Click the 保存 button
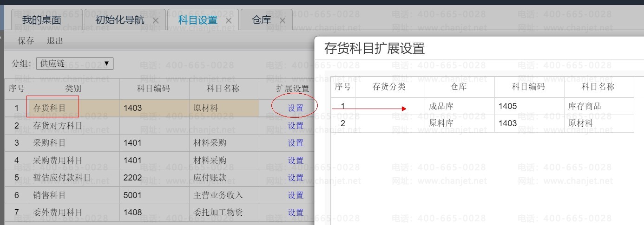Image resolution: width=644 pixels, height=225 pixels. [26, 41]
